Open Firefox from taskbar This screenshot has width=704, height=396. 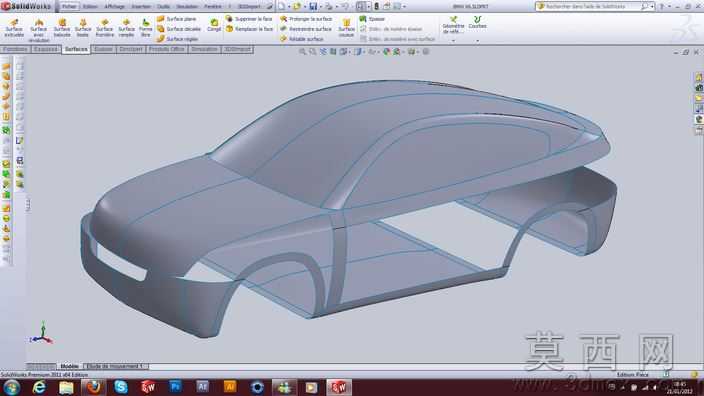coord(93,387)
